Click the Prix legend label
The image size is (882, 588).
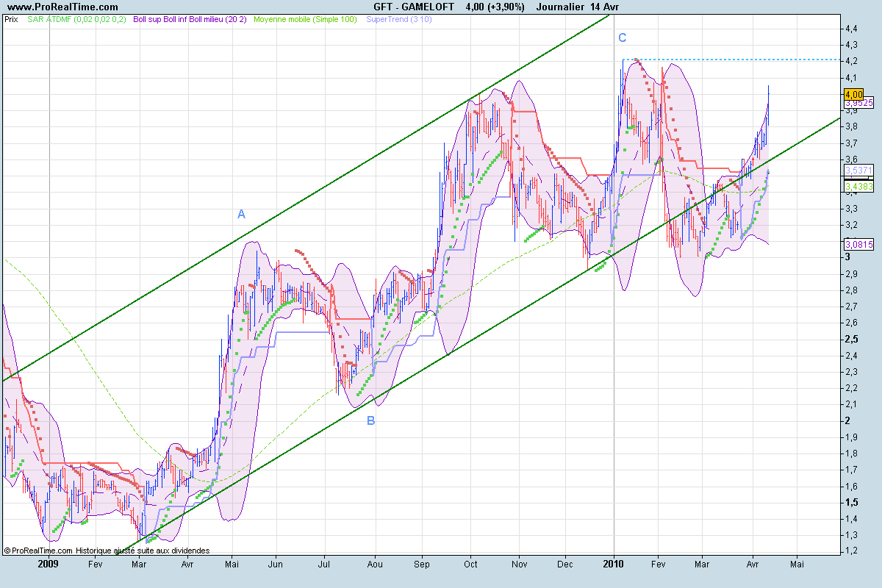tap(11, 19)
